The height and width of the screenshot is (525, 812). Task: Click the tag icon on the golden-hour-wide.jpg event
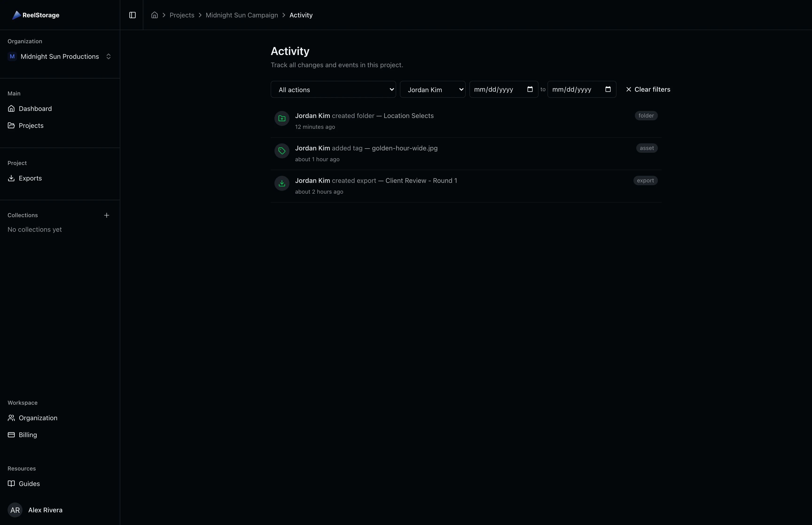click(x=281, y=151)
